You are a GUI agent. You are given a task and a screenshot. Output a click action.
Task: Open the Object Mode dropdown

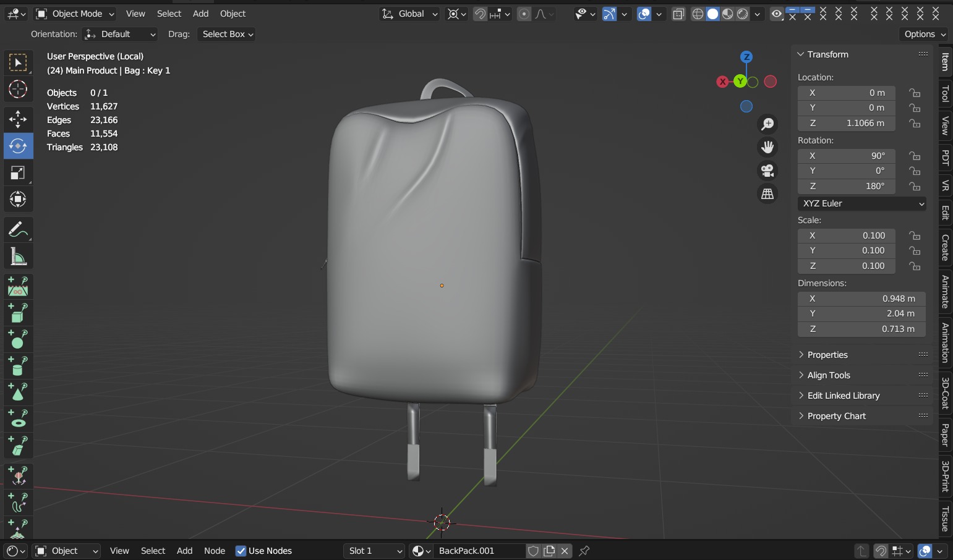(x=75, y=14)
